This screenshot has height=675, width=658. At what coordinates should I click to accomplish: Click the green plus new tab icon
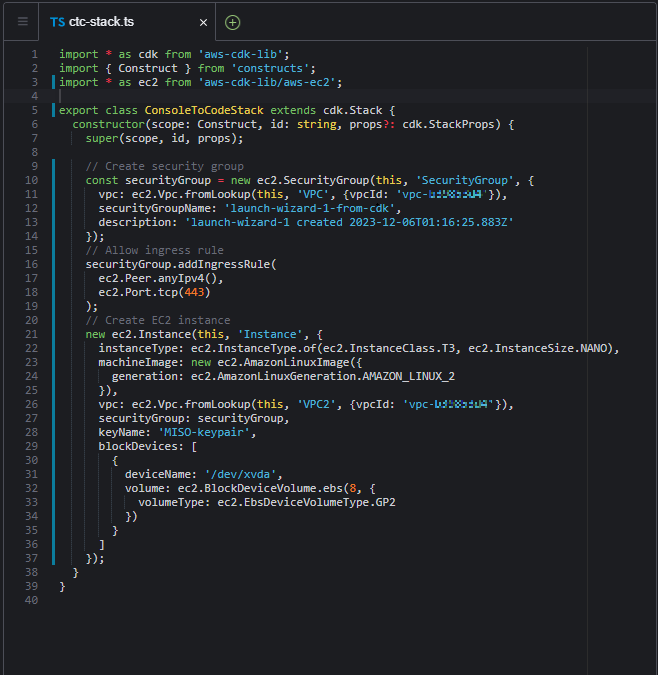point(233,22)
